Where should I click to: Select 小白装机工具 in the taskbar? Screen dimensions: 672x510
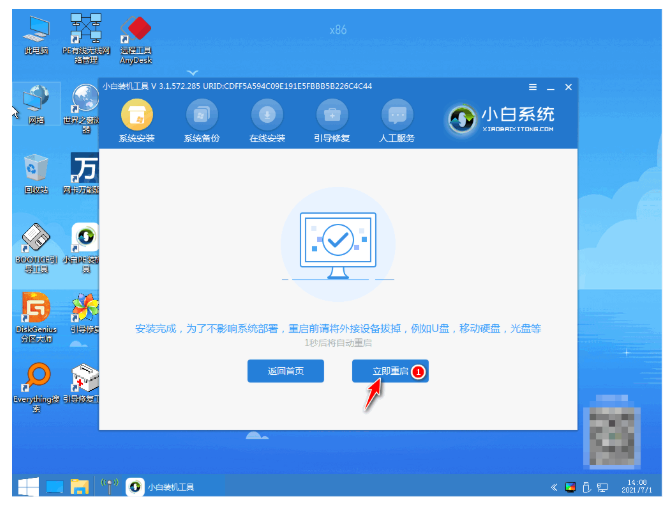click(x=160, y=487)
